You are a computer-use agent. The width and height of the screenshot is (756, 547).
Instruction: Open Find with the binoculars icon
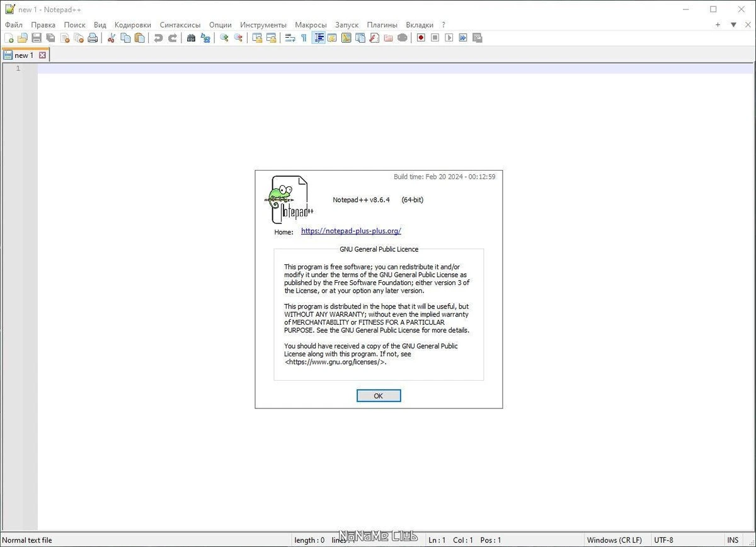click(x=191, y=38)
